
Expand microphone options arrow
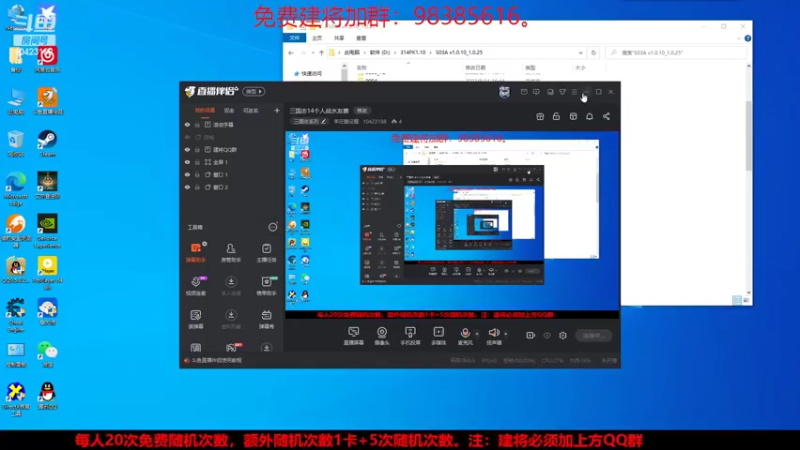(x=477, y=334)
